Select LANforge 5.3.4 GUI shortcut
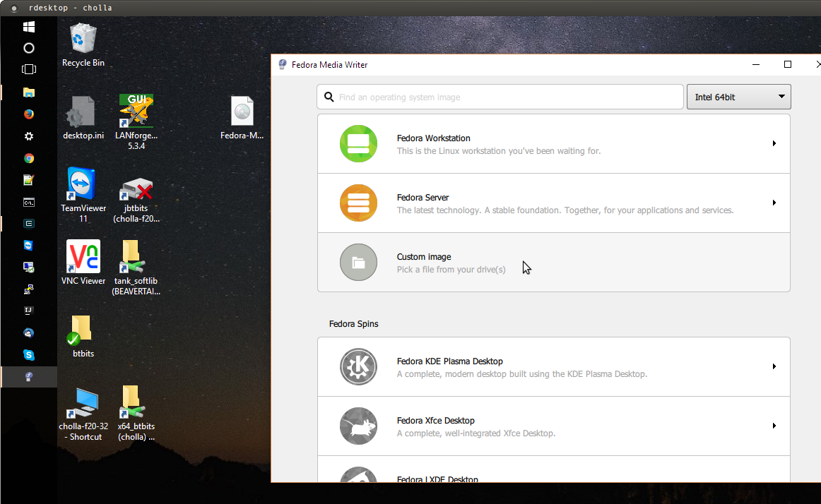Image resolution: width=821 pixels, height=504 pixels. pos(136,122)
